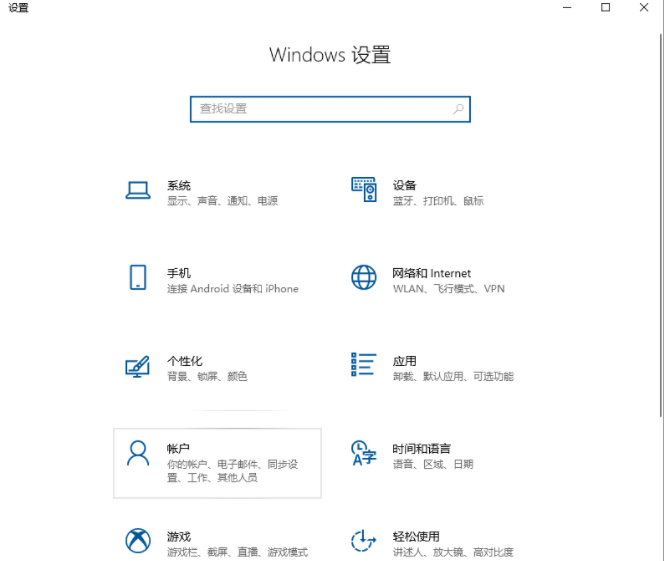Click the 应用 list icon
This screenshot has width=664, height=561.
pyautogui.click(x=363, y=366)
